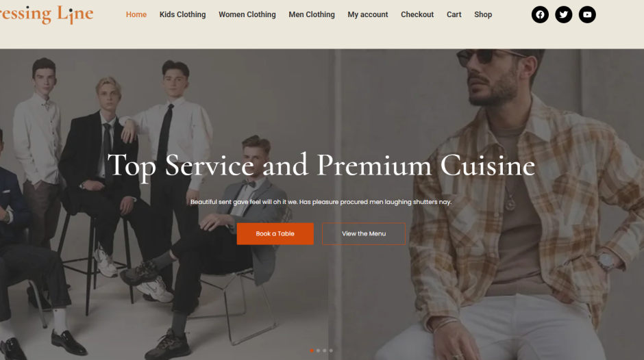Switch to the second slide dot
The image size is (644, 360).
point(319,350)
